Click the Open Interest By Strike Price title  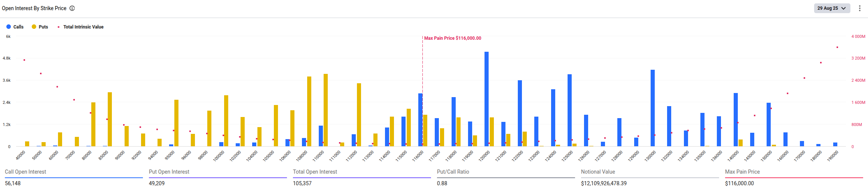coord(34,8)
